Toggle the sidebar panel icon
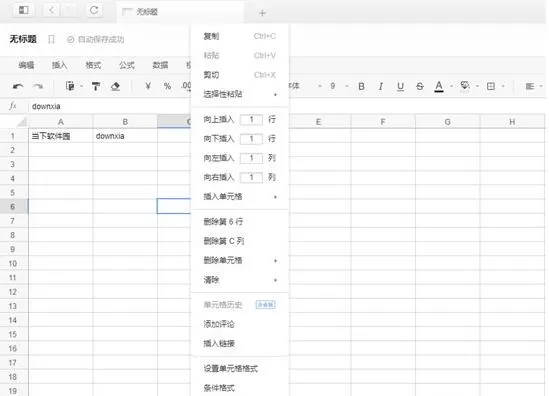This screenshot has width=549, height=396. [23, 10]
